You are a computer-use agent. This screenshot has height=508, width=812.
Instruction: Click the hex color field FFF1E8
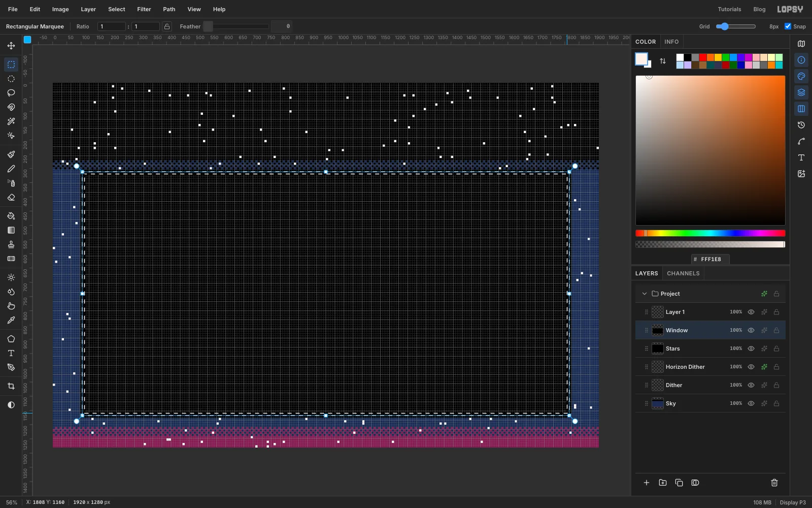point(710,259)
